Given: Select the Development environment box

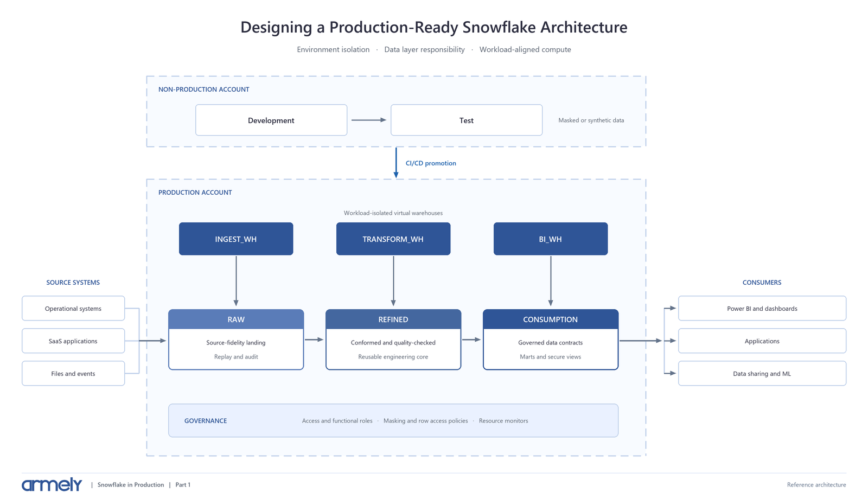Looking at the screenshot, I should pyautogui.click(x=271, y=120).
